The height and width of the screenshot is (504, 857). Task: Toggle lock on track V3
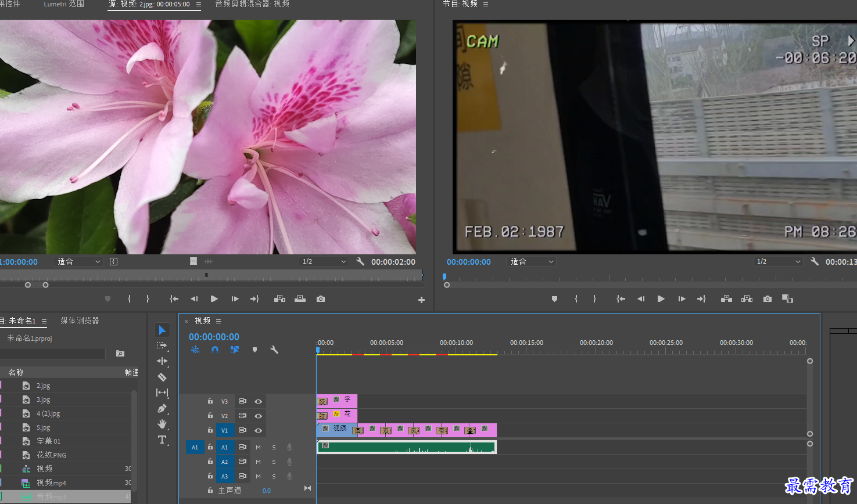coord(210,401)
